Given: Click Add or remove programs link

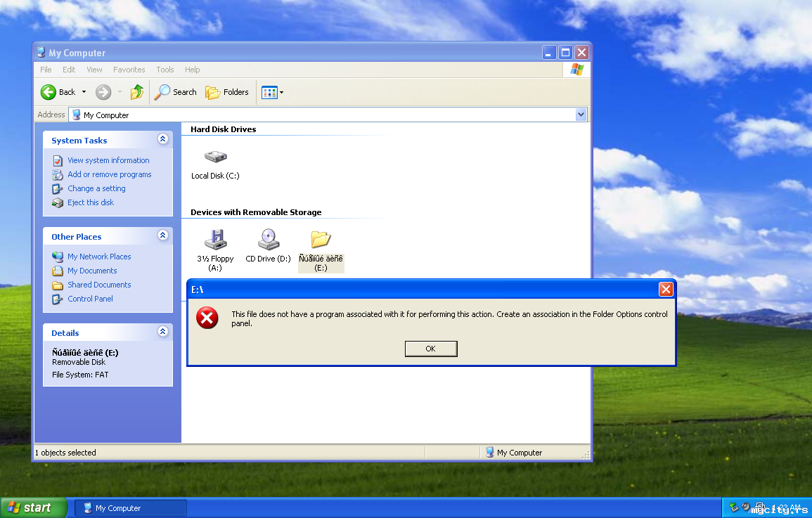Looking at the screenshot, I should pyautogui.click(x=109, y=174).
